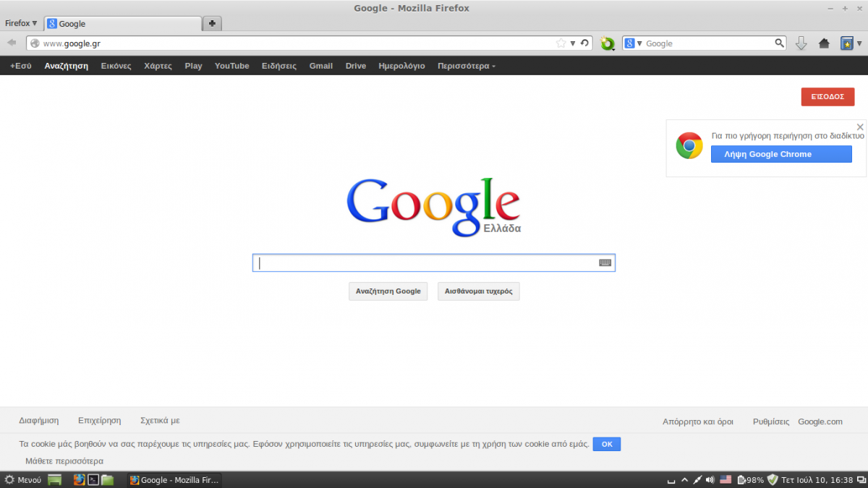Bookmark this page with the star icon
Screen dimensions: 868x488
561,43
